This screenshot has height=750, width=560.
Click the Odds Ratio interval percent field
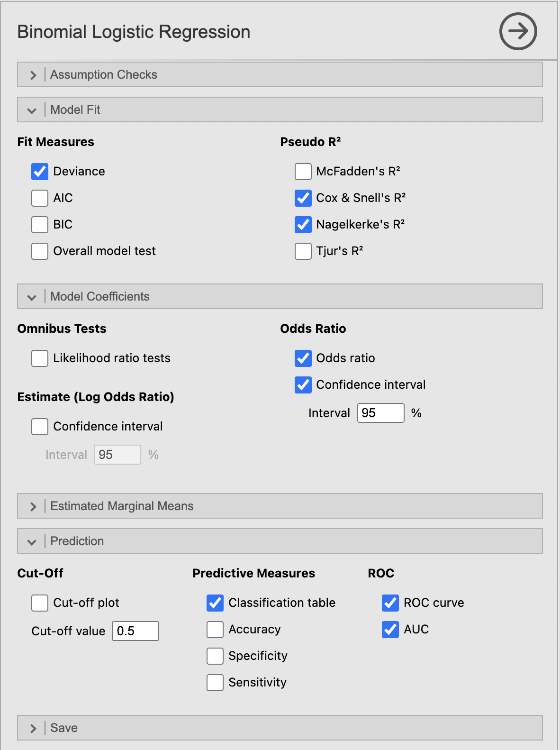click(x=381, y=413)
